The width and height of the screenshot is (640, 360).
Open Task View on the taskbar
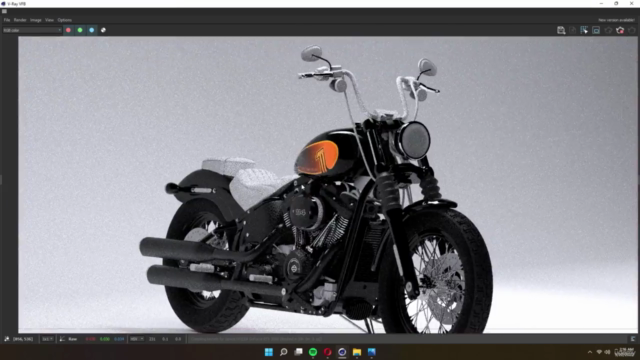click(298, 352)
